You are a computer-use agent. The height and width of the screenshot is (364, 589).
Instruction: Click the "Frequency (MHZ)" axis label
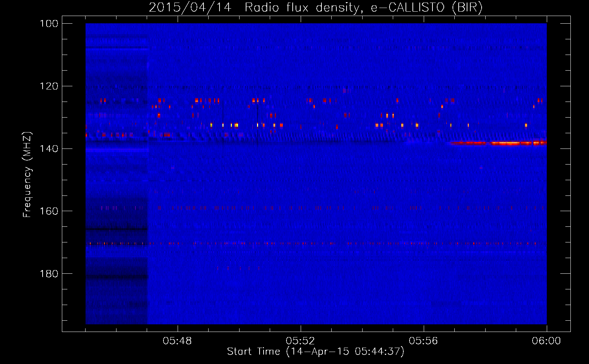tap(27, 174)
